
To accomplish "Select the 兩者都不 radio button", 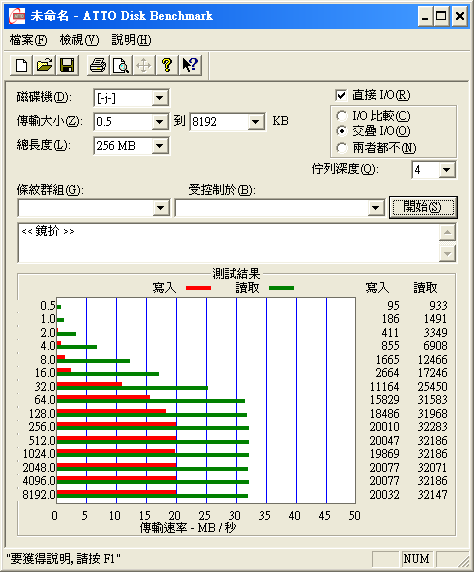I will coord(342,148).
